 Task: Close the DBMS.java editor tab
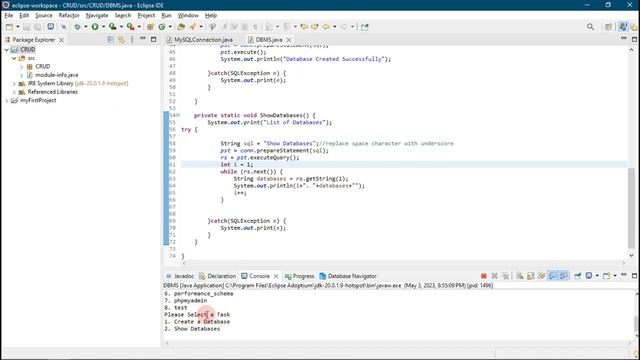coord(289,40)
